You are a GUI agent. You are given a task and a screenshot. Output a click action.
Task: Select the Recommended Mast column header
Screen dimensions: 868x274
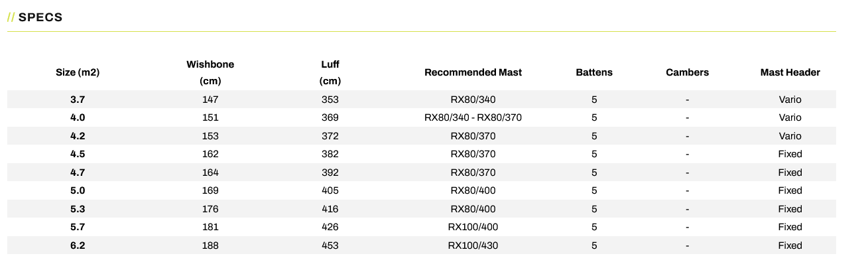point(473,72)
